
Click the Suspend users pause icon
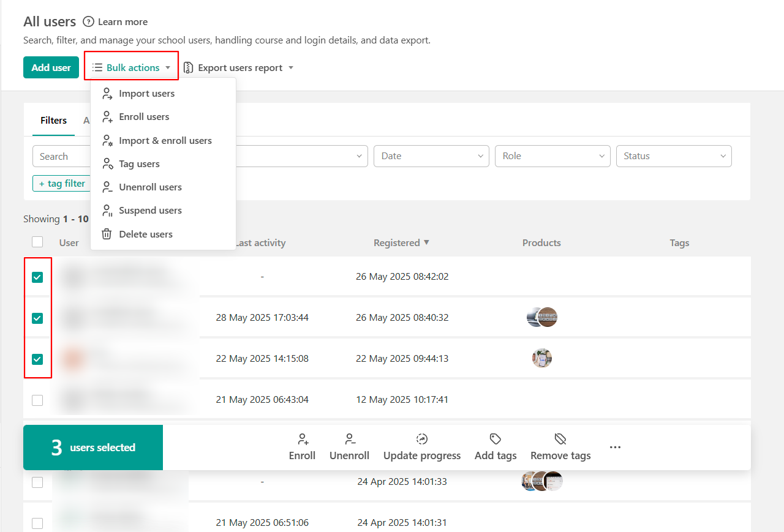pos(107,211)
